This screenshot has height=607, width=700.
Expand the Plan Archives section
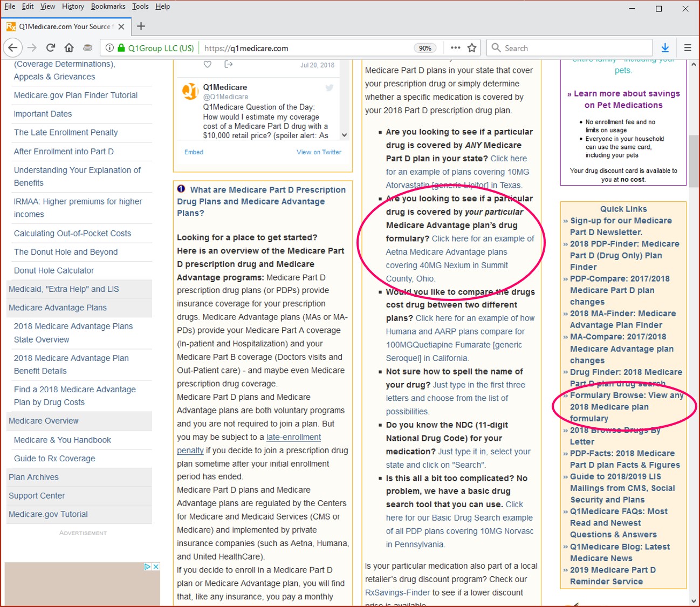[79, 477]
